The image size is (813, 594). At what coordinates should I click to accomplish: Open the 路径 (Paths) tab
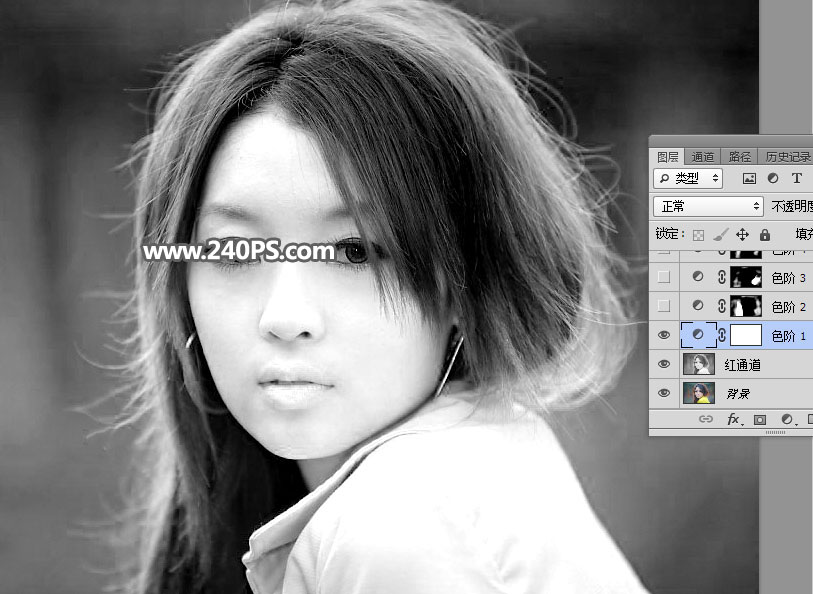(x=739, y=157)
